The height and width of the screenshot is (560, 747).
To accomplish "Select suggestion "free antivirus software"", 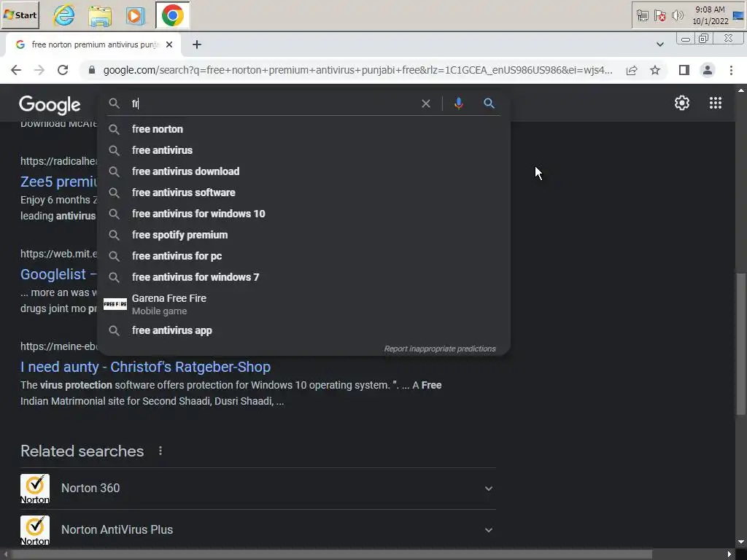I will [304, 192].
